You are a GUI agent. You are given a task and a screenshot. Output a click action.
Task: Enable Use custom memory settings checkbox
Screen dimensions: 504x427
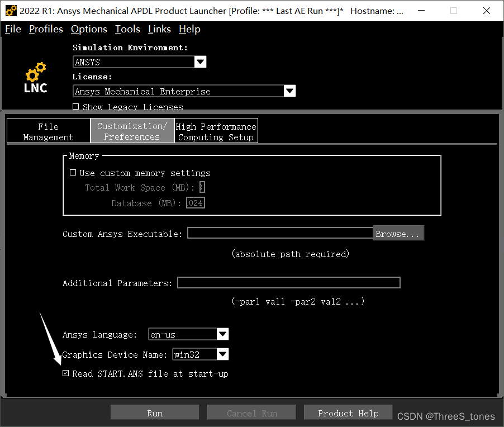[x=73, y=173]
